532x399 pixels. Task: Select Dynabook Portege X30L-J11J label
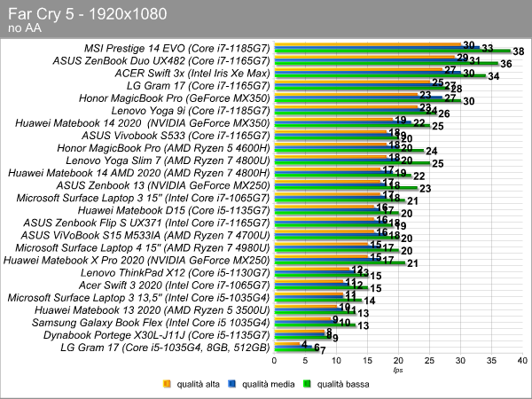click(157, 335)
